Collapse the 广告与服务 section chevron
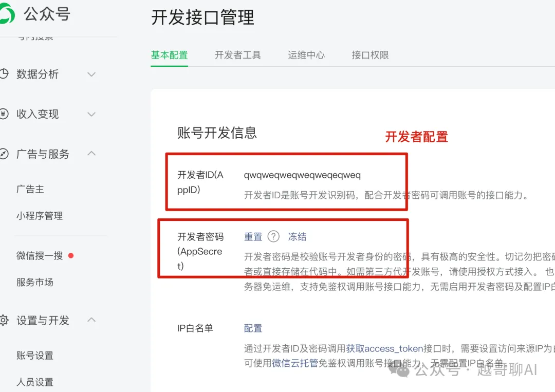 coord(91,154)
